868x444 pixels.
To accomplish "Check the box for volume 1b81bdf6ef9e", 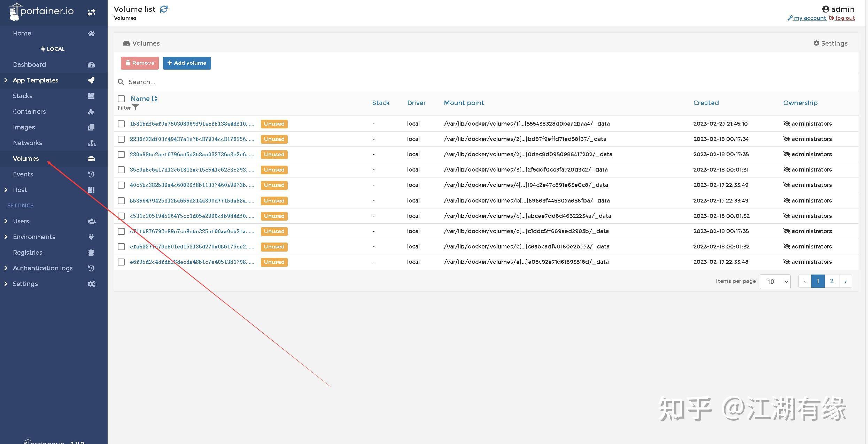I will tap(121, 124).
